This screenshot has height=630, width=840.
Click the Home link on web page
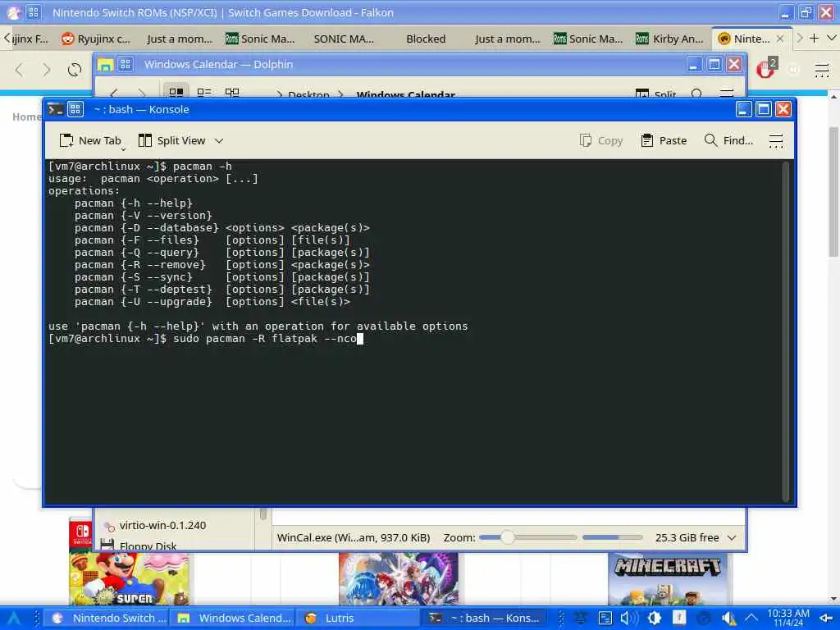pyautogui.click(x=26, y=116)
